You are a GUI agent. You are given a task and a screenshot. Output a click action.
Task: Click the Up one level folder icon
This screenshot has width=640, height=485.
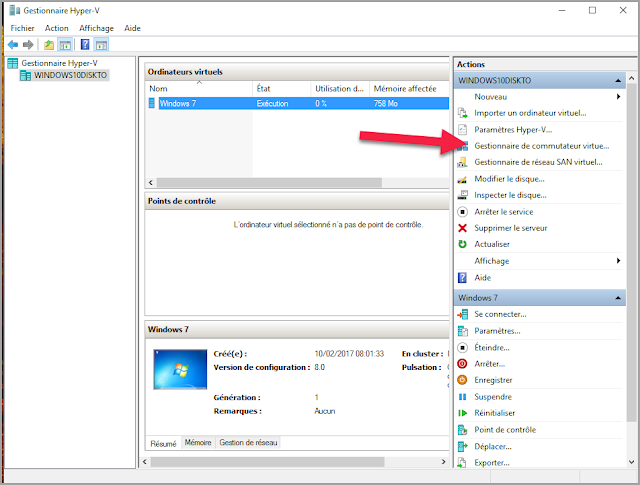49,44
